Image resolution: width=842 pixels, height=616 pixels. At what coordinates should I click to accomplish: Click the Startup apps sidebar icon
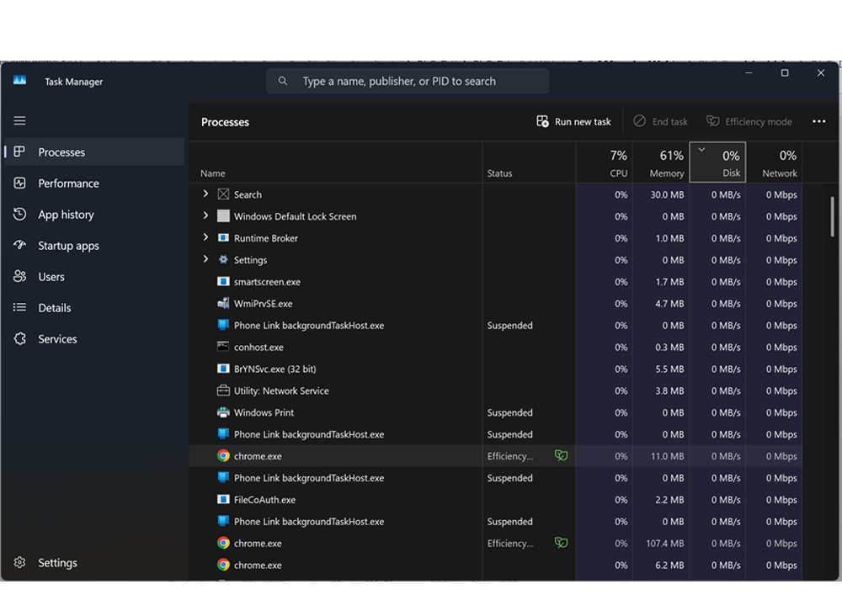20,246
